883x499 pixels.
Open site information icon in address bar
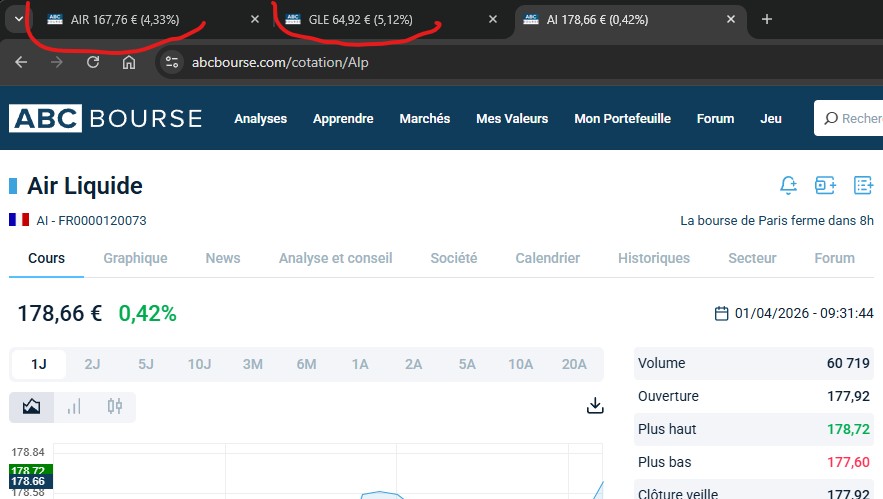[x=172, y=62]
